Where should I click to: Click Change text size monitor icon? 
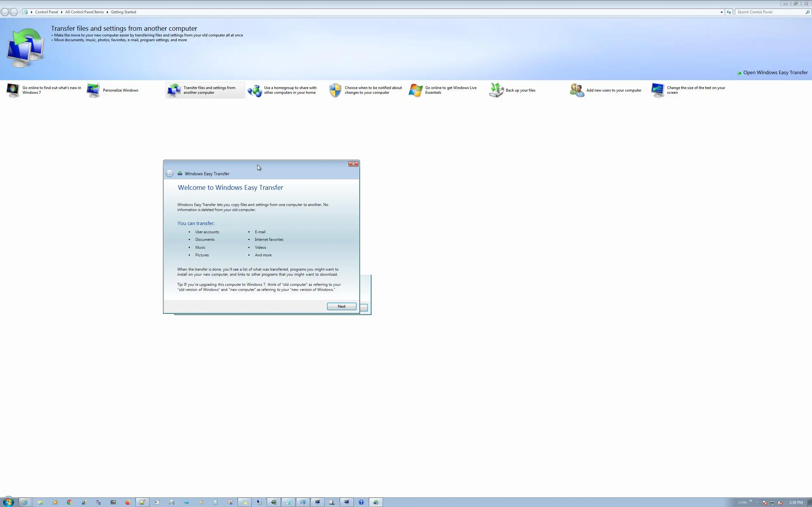click(x=657, y=91)
